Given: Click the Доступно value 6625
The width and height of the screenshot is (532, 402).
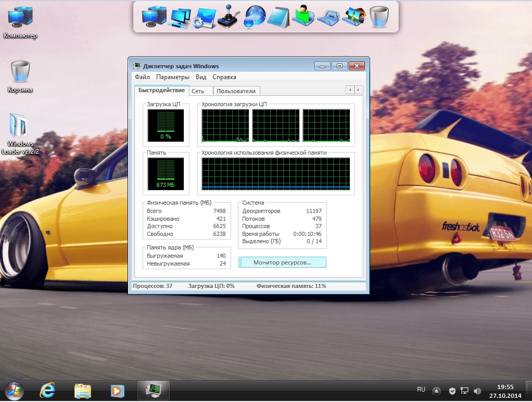Looking at the screenshot, I should (x=220, y=226).
